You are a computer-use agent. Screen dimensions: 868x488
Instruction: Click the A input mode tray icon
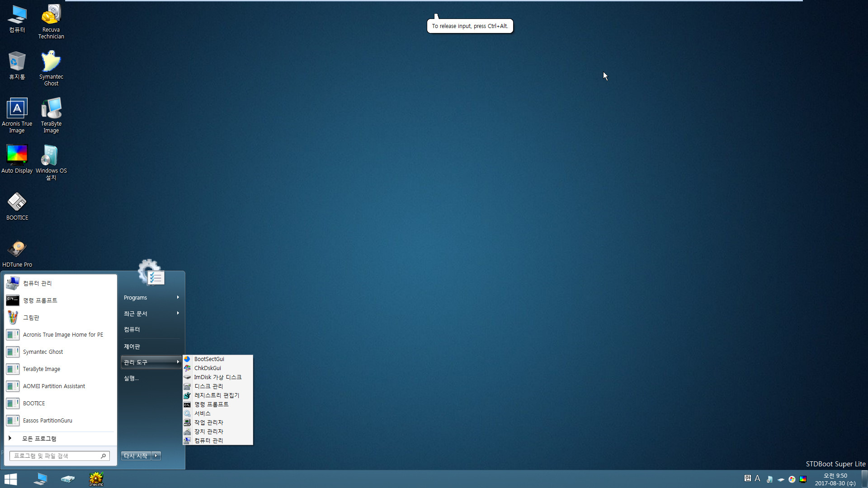coord(758,479)
